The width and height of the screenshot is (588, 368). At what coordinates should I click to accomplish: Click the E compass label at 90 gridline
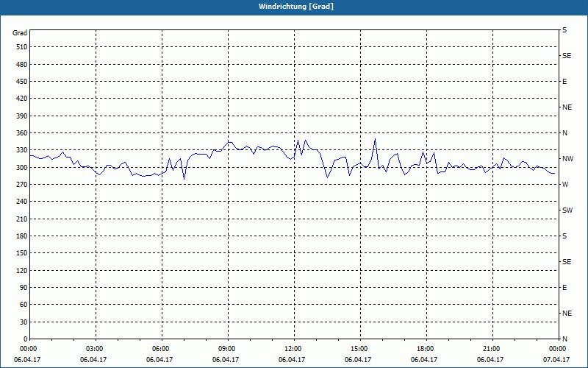tap(564, 288)
